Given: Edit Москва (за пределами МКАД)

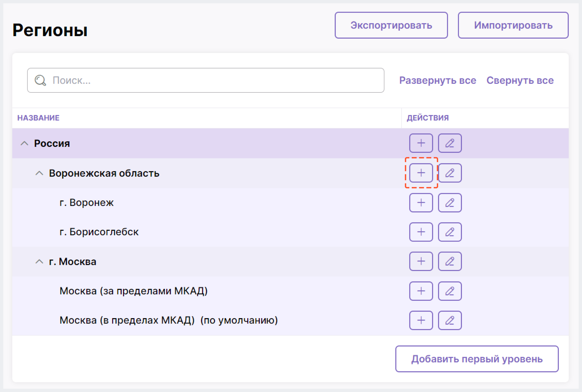Looking at the screenshot, I should click(x=450, y=291).
